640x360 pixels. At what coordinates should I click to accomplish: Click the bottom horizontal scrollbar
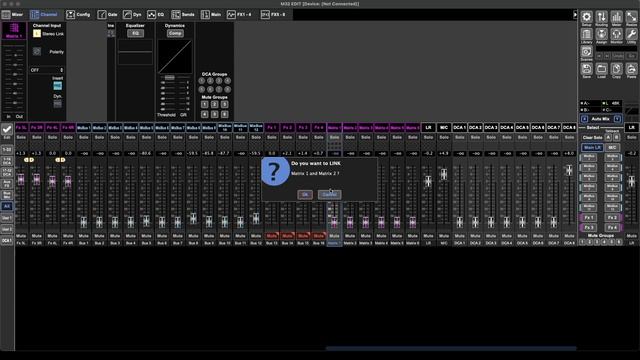(451, 349)
